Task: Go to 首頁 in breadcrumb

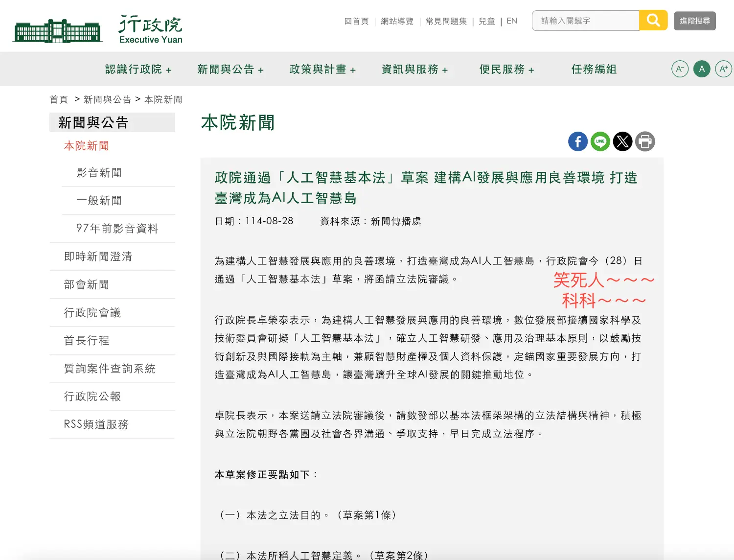Action: [x=59, y=100]
